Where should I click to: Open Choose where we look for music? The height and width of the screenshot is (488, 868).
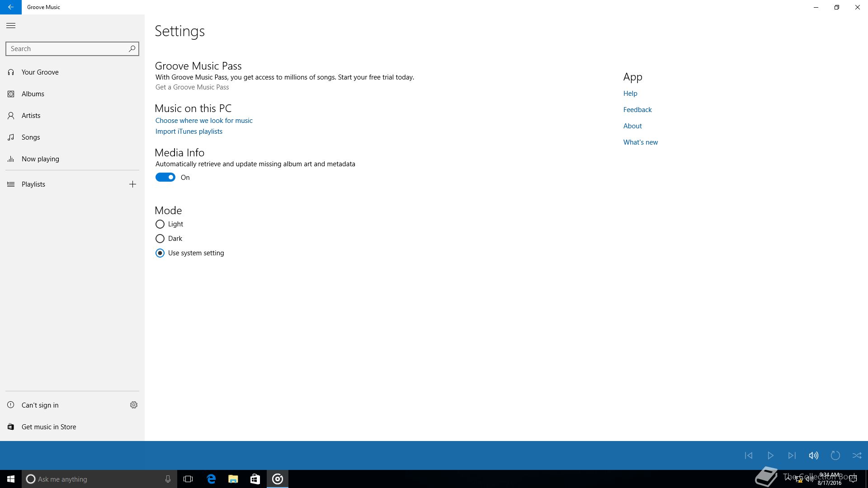coord(204,121)
